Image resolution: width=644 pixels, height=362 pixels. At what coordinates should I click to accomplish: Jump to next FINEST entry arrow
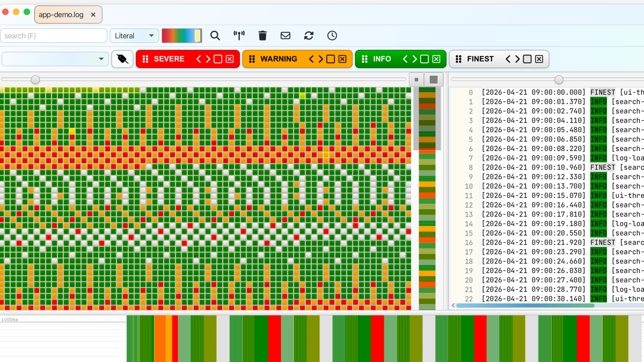tap(517, 59)
